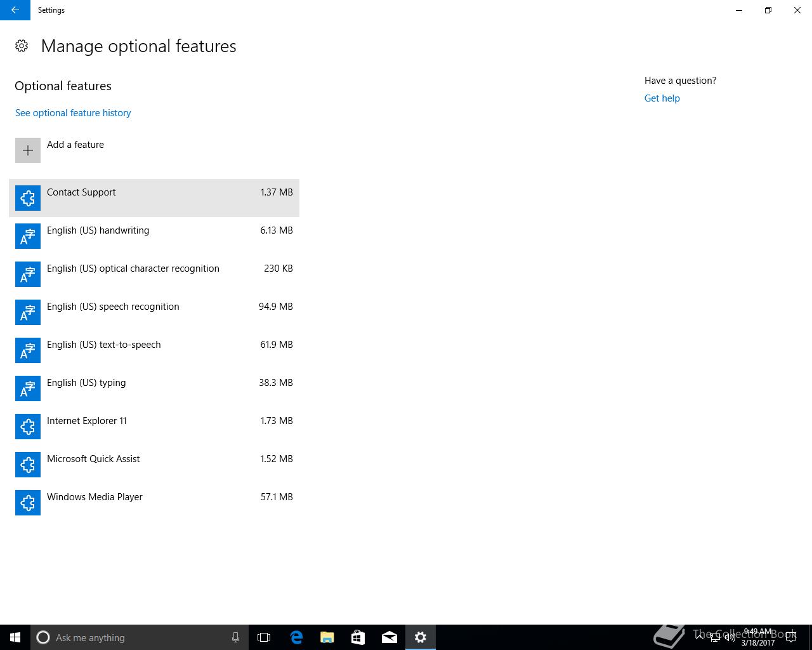812x650 pixels.
Task: Click the Optional features section heading
Action: [x=63, y=86]
